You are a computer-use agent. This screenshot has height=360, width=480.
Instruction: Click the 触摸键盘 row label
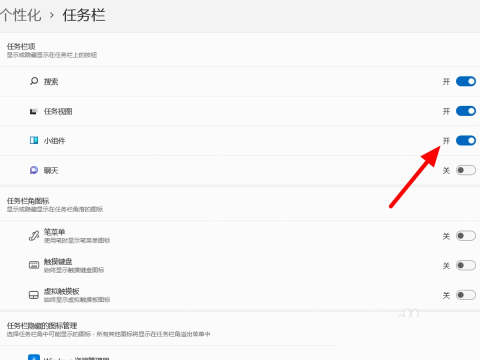pos(58,262)
